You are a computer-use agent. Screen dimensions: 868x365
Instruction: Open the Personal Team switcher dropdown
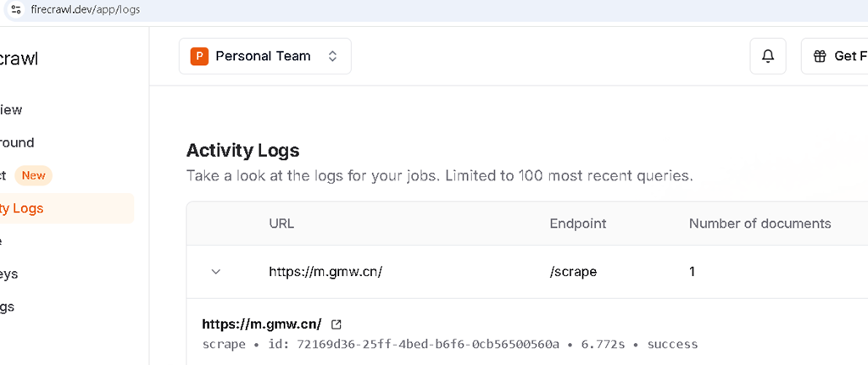[265, 56]
